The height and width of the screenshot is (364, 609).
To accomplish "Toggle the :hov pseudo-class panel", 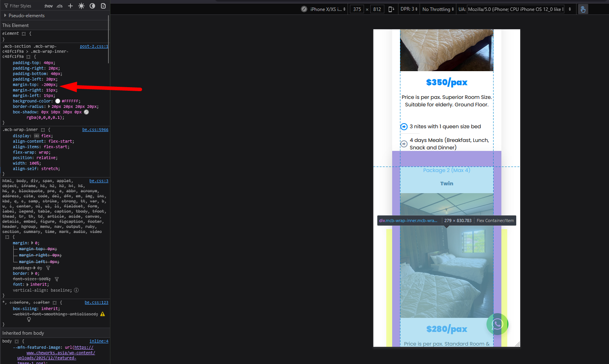I will [x=49, y=6].
